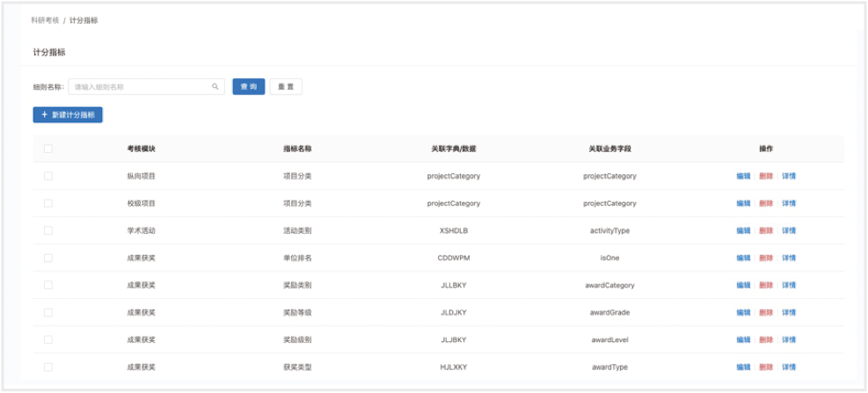View 详情 for 学术活动 row
Viewport: 868px width, 393px height.
pos(789,230)
